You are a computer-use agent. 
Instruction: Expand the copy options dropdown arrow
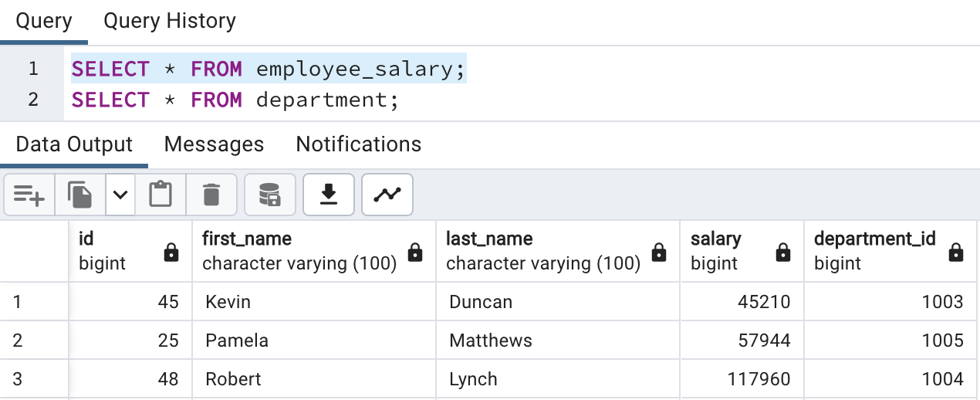pos(120,195)
